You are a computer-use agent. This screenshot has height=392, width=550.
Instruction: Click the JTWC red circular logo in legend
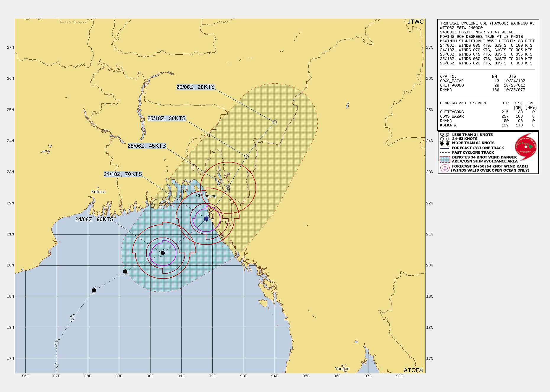click(x=526, y=147)
